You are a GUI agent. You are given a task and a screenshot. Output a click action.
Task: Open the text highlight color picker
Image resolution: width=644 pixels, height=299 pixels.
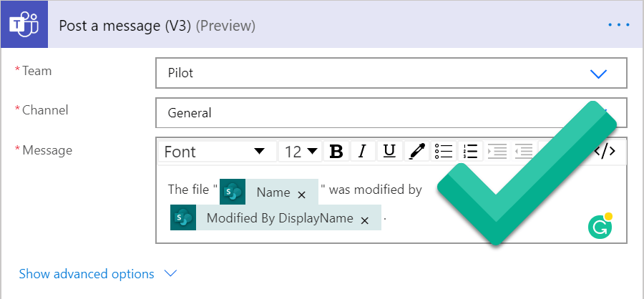tap(416, 152)
